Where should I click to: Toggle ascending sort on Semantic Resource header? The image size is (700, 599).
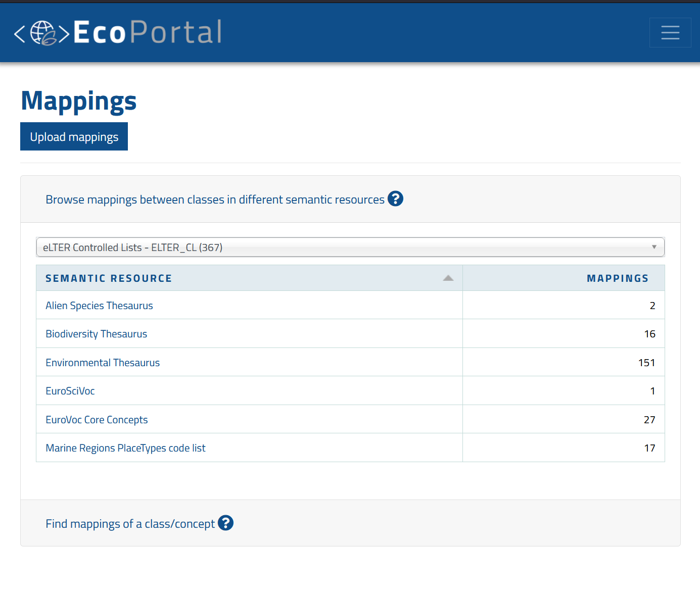(109, 278)
